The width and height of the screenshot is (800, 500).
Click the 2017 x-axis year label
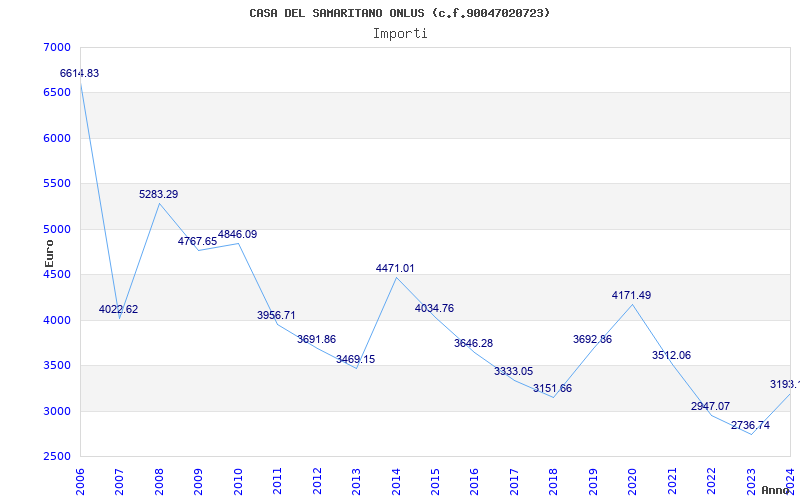click(x=514, y=481)
